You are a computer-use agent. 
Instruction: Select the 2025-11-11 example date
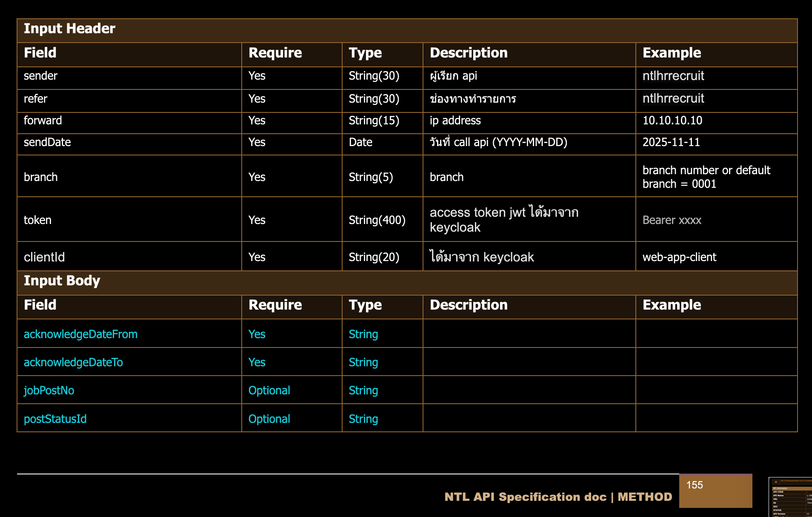coord(671,142)
